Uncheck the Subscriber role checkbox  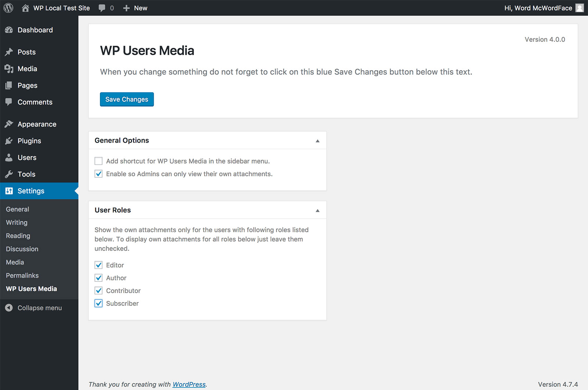tap(98, 304)
